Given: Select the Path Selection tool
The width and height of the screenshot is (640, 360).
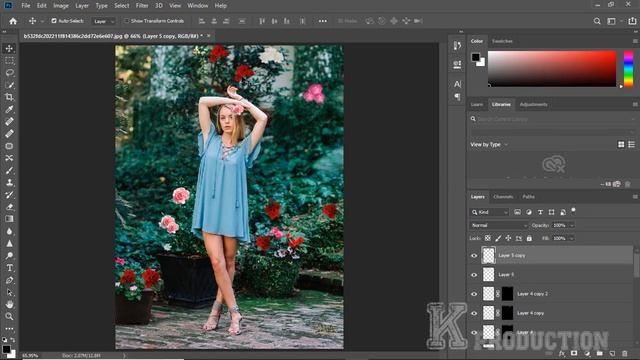Looking at the screenshot, I should (x=9, y=292).
